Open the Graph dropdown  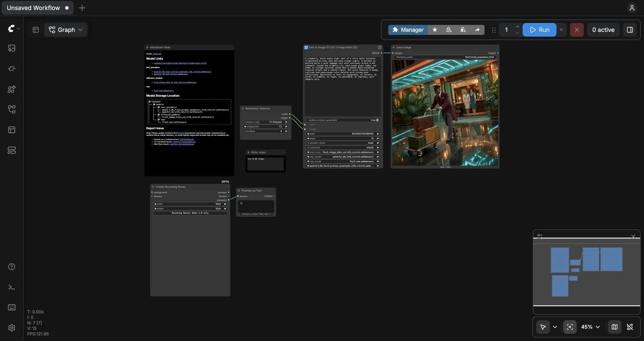(66, 30)
